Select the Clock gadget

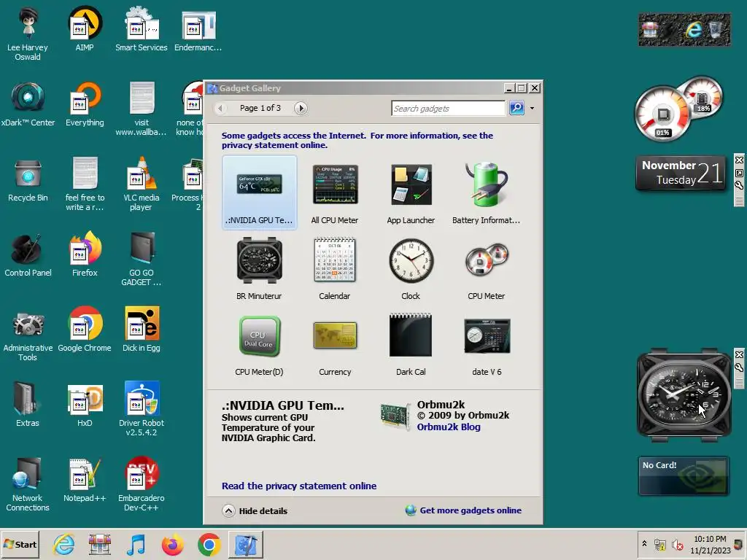(411, 268)
